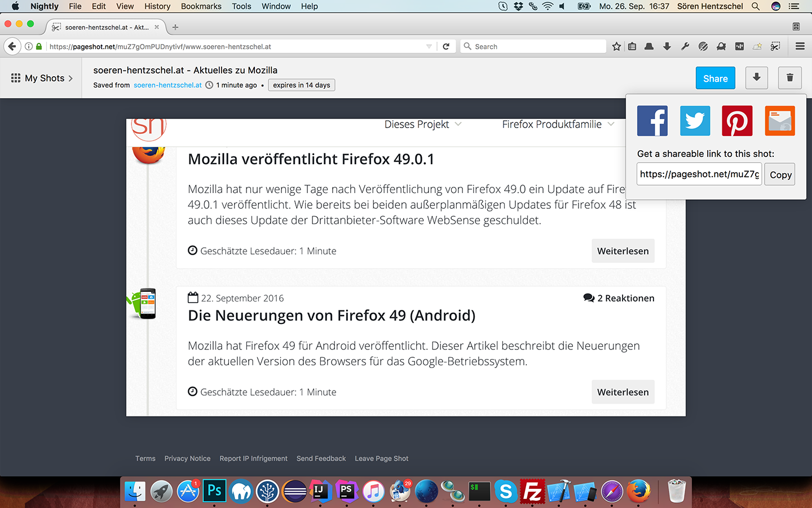812x508 pixels.
Task: Open the Firefox hamburger menu
Action: (x=800, y=46)
